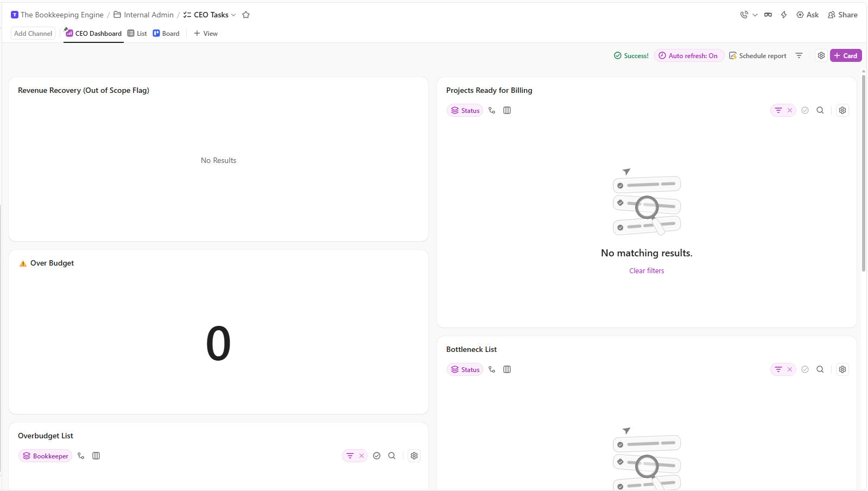Open the Internal Admin folder breadcrumb
This screenshot has height=491, width=868.
(144, 15)
